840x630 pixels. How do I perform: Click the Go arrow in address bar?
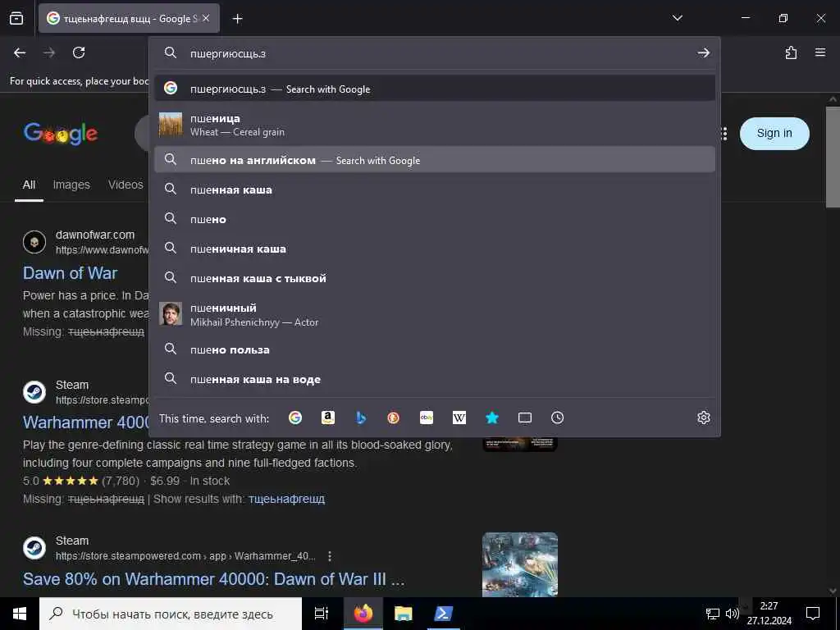click(703, 53)
